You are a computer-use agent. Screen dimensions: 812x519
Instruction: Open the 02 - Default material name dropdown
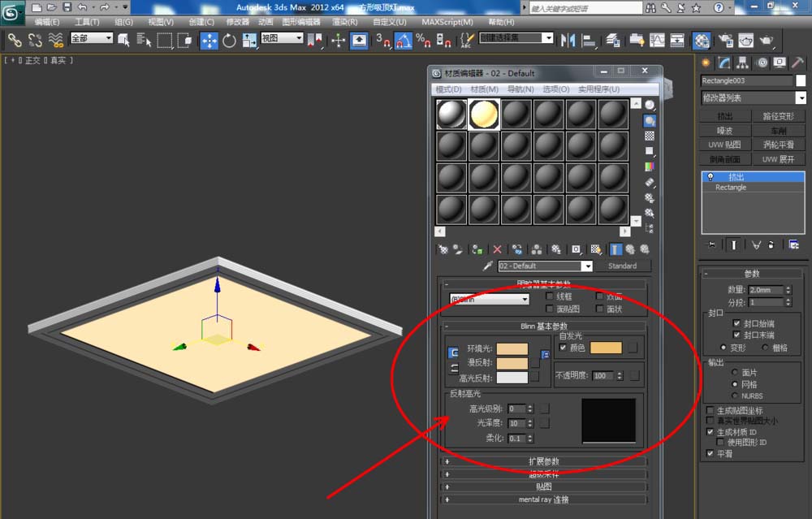click(545, 266)
